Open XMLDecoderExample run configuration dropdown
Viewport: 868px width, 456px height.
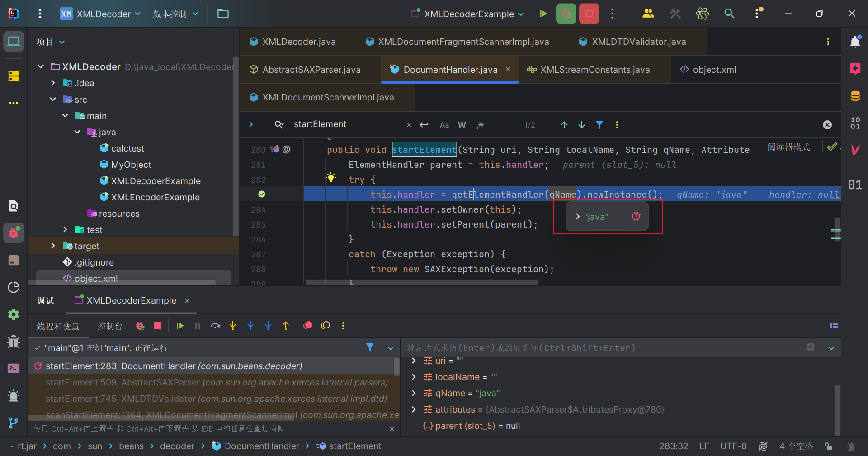pos(467,14)
